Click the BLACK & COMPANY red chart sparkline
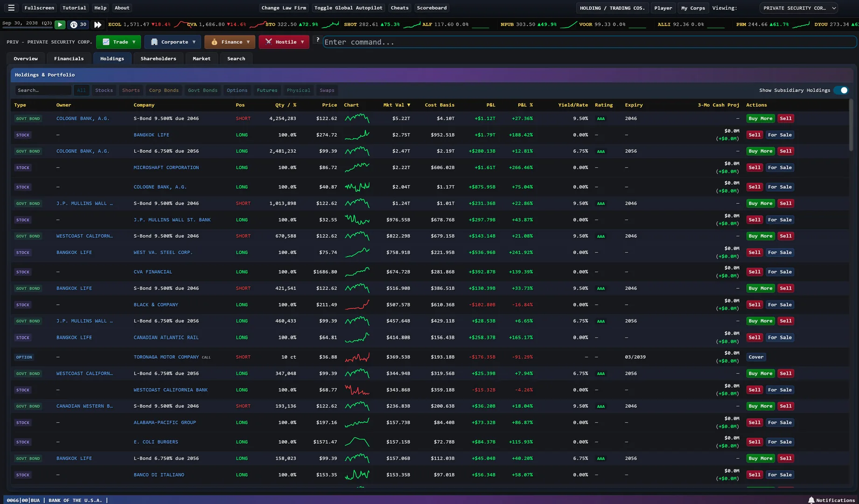The height and width of the screenshot is (504, 859). pyautogui.click(x=357, y=305)
